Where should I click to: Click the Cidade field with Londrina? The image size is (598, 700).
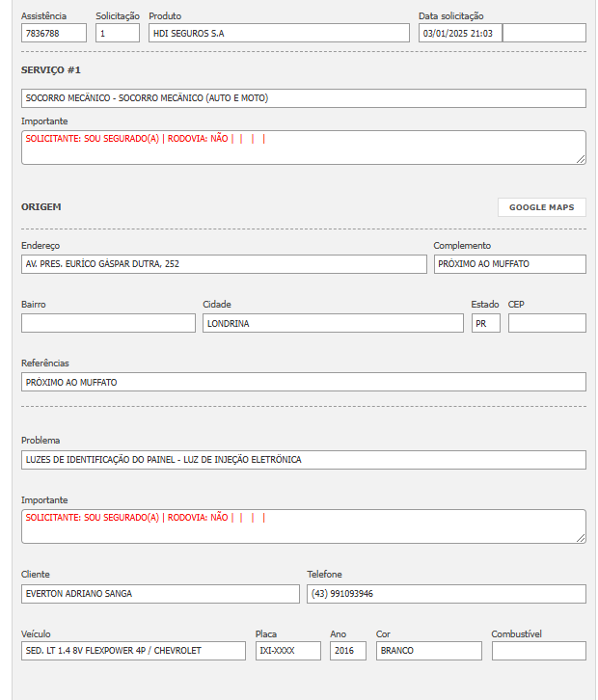tap(333, 323)
